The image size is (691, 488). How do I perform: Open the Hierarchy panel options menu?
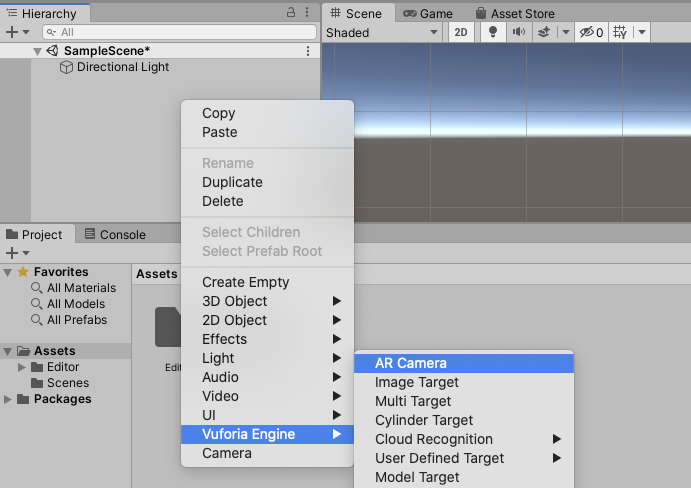click(x=307, y=12)
